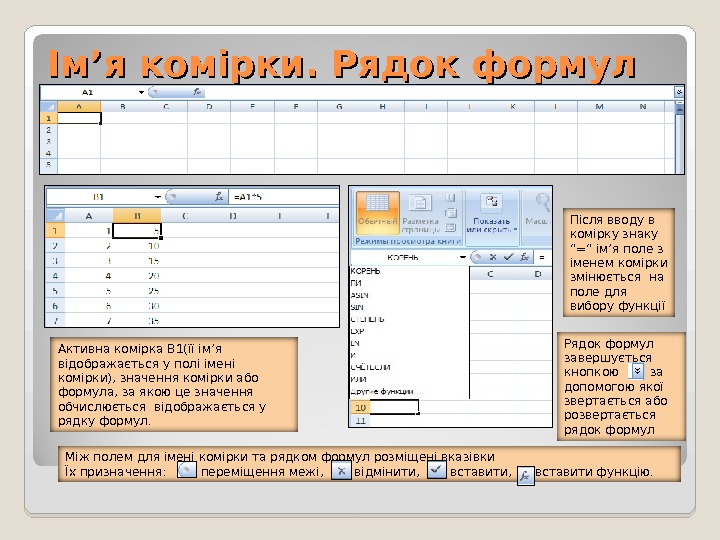Click the cell containing value 35

137,321
